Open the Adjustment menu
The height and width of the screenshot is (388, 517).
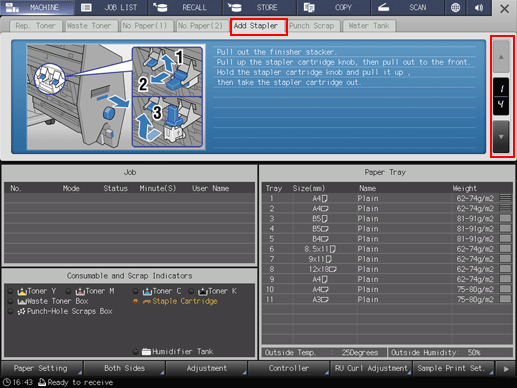[207, 368]
